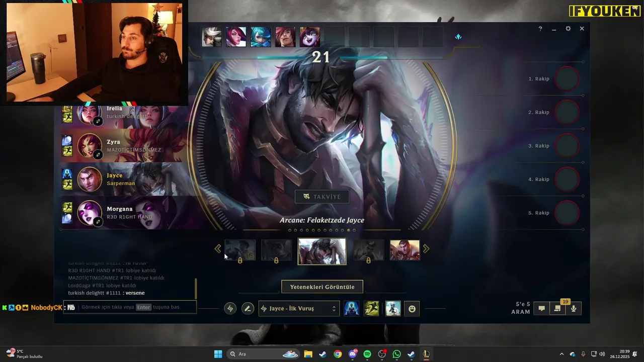
Task: Open the notes icon with badge 19
Action: click(557, 308)
